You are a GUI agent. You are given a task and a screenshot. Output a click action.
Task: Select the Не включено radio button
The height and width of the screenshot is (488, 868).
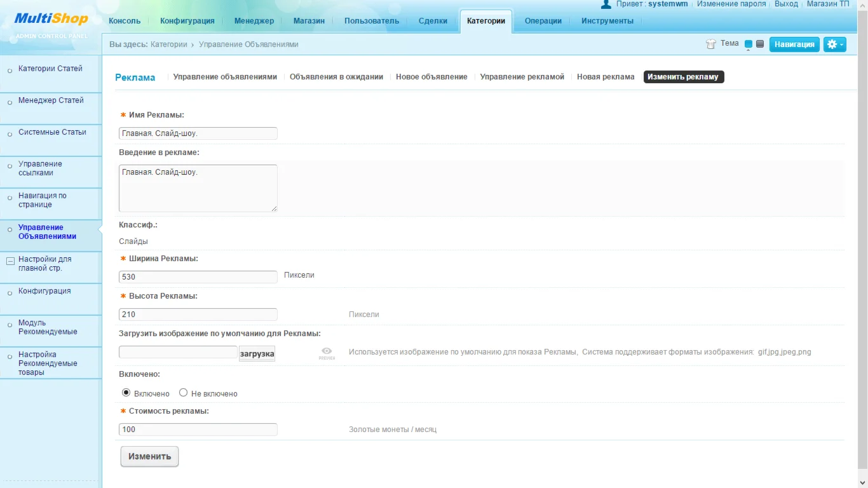pyautogui.click(x=183, y=392)
